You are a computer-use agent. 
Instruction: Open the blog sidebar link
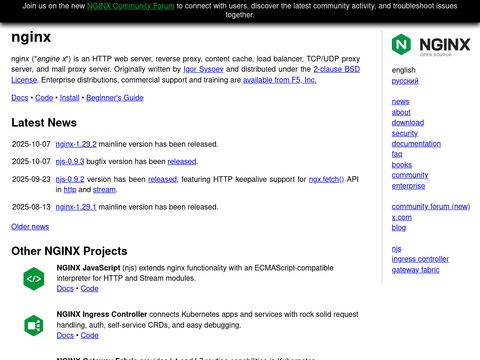click(399, 228)
